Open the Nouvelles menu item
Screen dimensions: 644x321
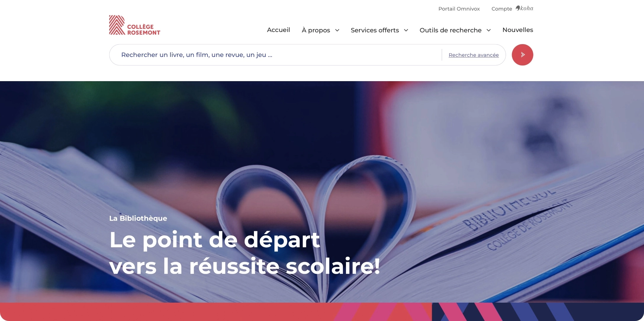pyautogui.click(x=518, y=30)
